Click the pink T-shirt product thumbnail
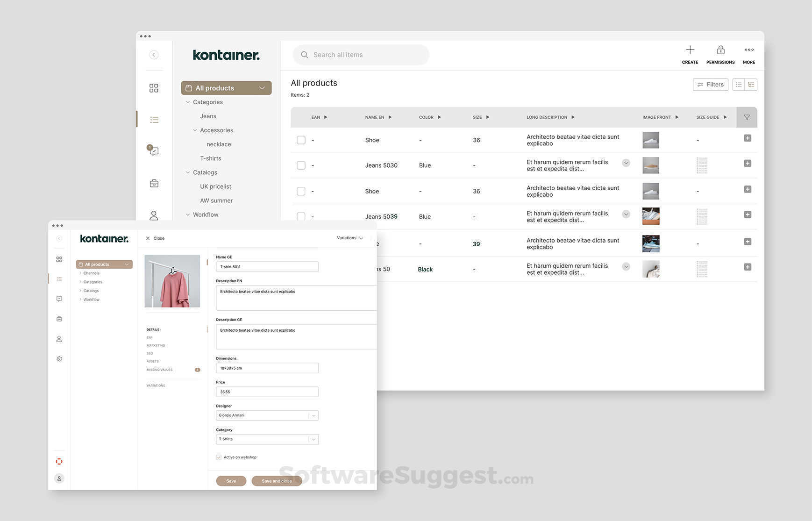Viewport: 812px width, 521px height. coord(172,280)
